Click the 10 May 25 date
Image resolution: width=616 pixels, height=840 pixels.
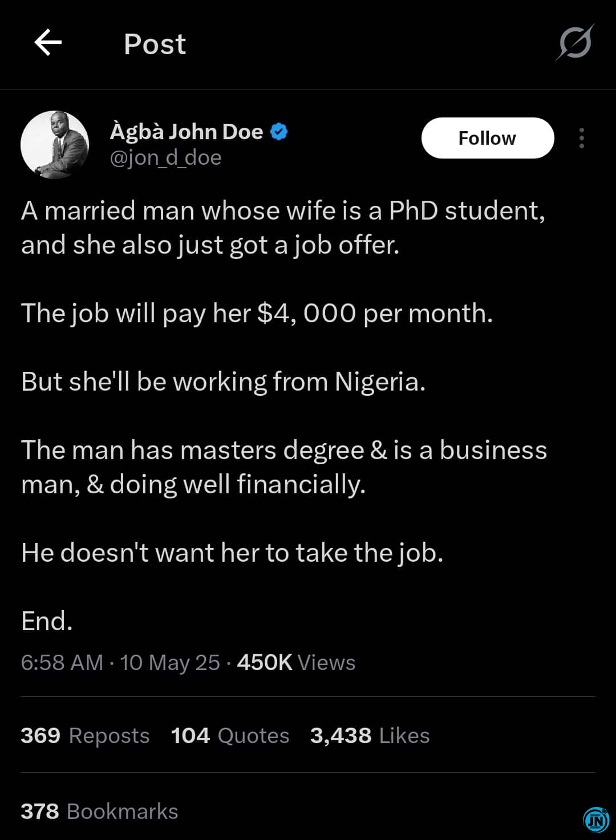170,663
